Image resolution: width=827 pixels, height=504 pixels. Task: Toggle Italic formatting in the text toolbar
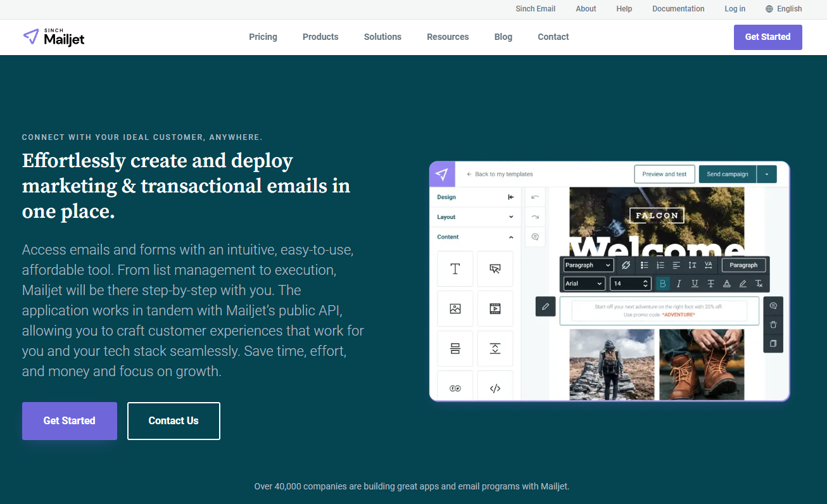679,284
